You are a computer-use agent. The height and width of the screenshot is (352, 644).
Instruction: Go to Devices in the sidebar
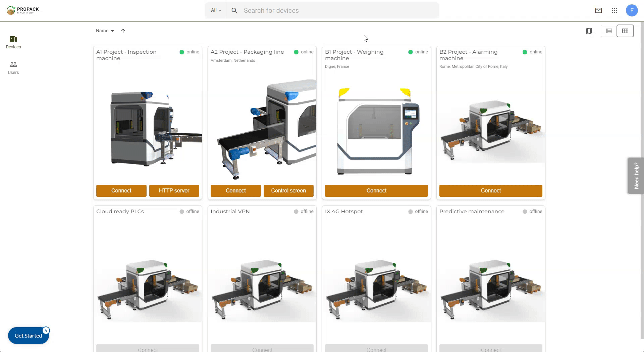pyautogui.click(x=13, y=42)
